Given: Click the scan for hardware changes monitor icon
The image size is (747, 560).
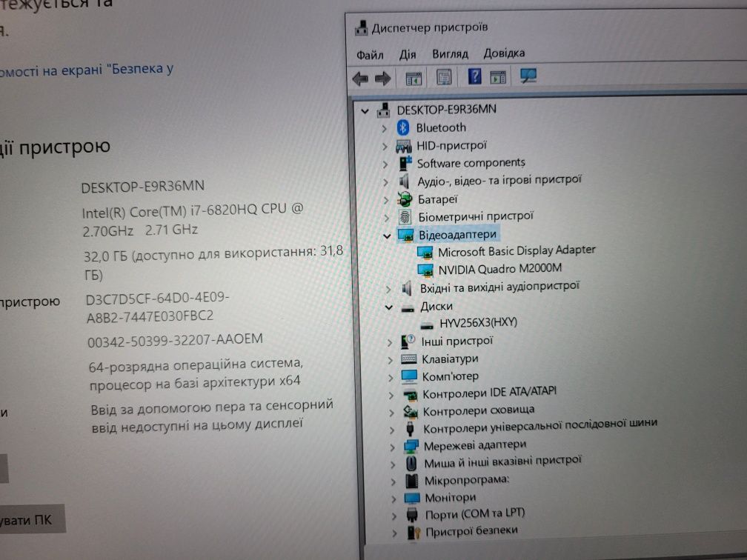Looking at the screenshot, I should pyautogui.click(x=528, y=76).
